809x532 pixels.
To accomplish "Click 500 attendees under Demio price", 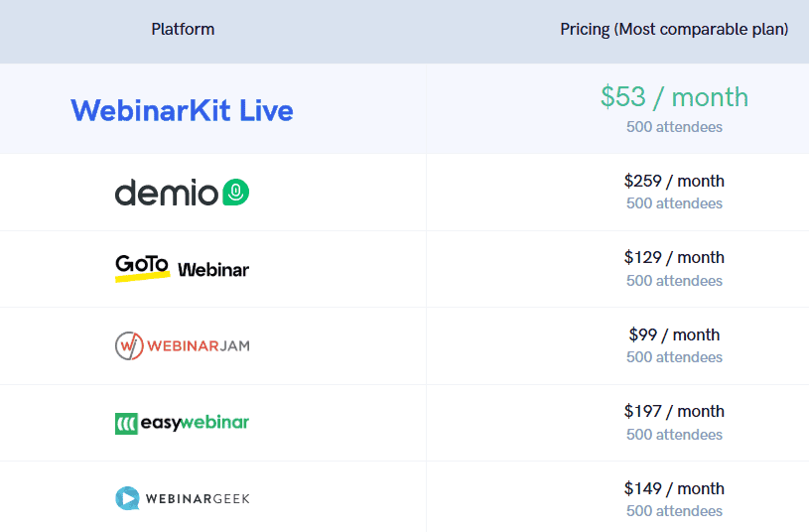I will click(x=674, y=203).
